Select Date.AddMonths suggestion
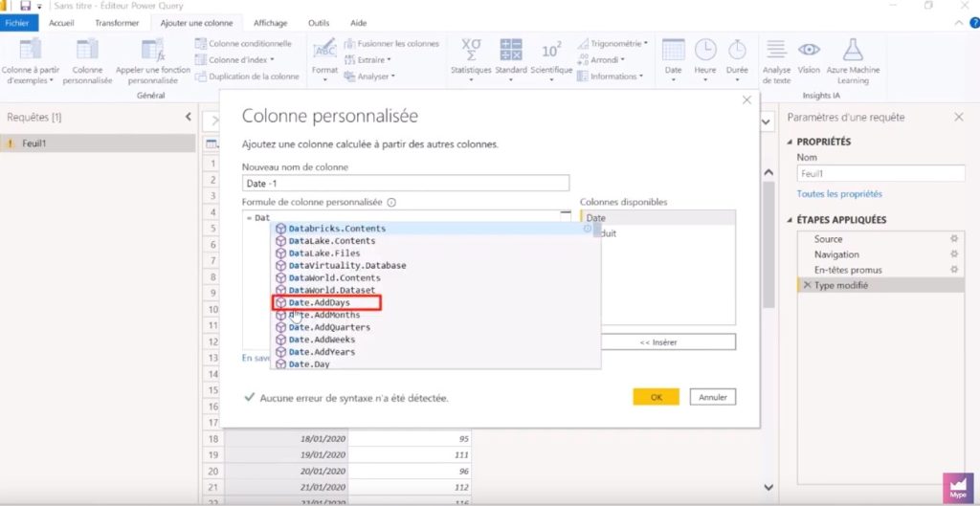Viewport: 980px width, 506px height. click(434, 315)
